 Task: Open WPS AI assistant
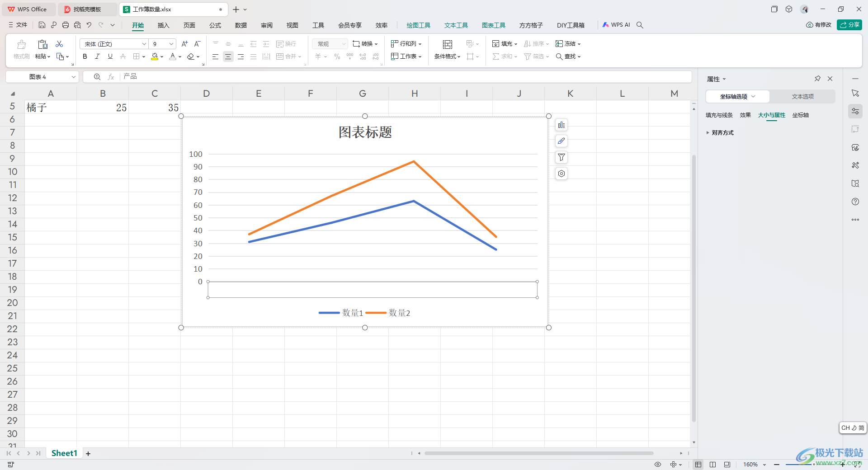coord(616,25)
